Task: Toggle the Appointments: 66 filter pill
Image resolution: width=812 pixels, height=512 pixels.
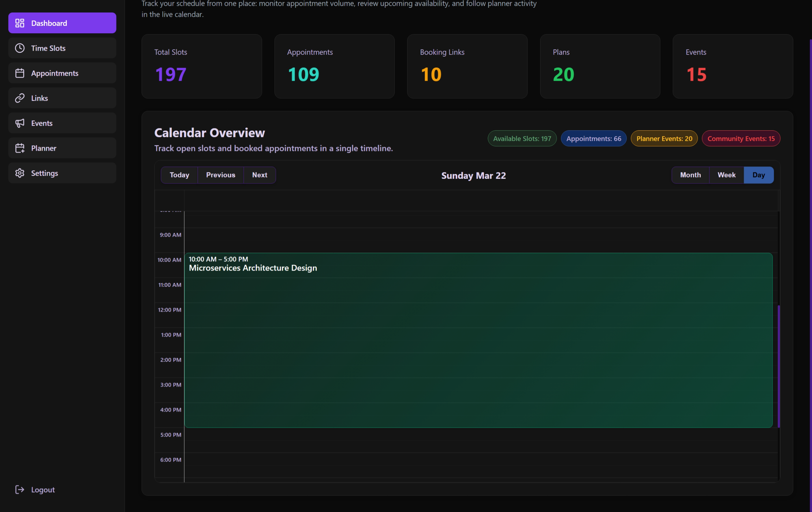Action: tap(593, 138)
